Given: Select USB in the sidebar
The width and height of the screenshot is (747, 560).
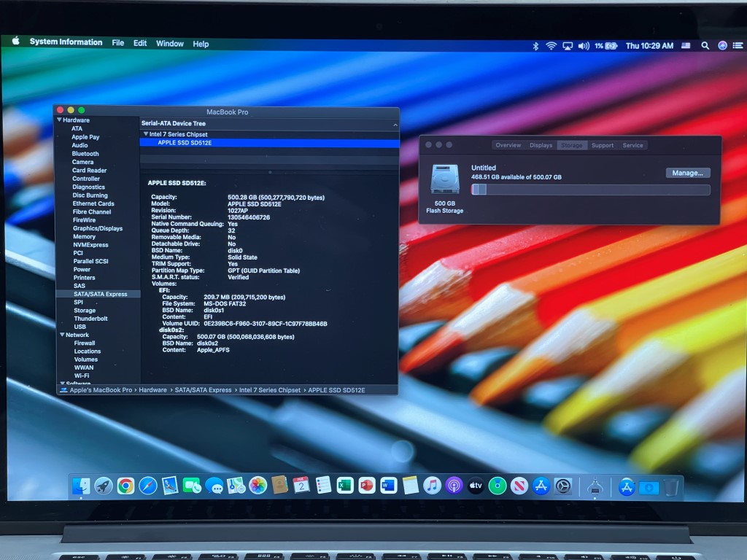Looking at the screenshot, I should coord(80,327).
